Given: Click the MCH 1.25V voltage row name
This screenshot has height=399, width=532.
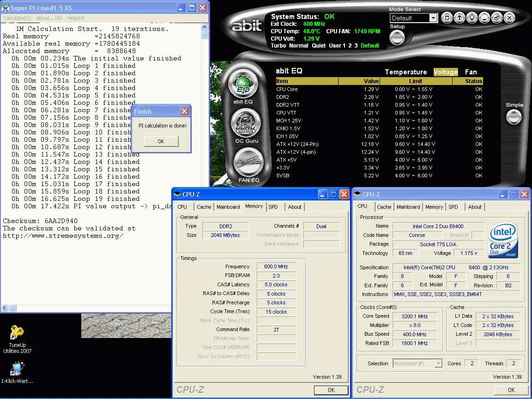Looking at the screenshot, I should [x=289, y=121].
